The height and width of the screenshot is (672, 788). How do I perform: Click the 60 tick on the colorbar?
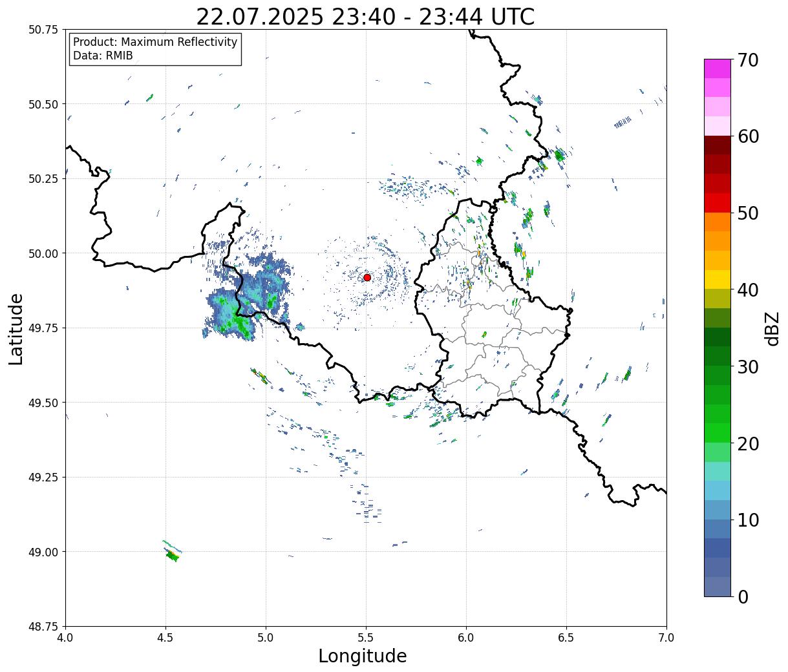pyautogui.click(x=747, y=136)
